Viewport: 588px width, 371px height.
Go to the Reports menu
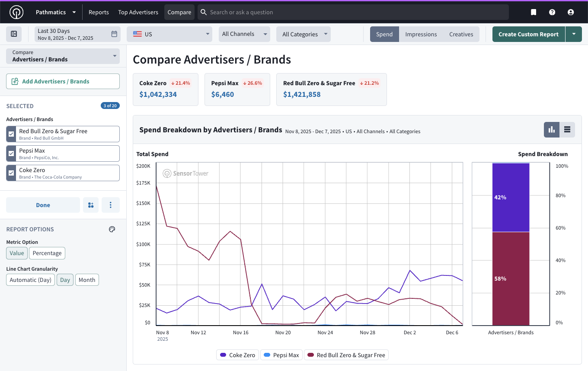99,12
